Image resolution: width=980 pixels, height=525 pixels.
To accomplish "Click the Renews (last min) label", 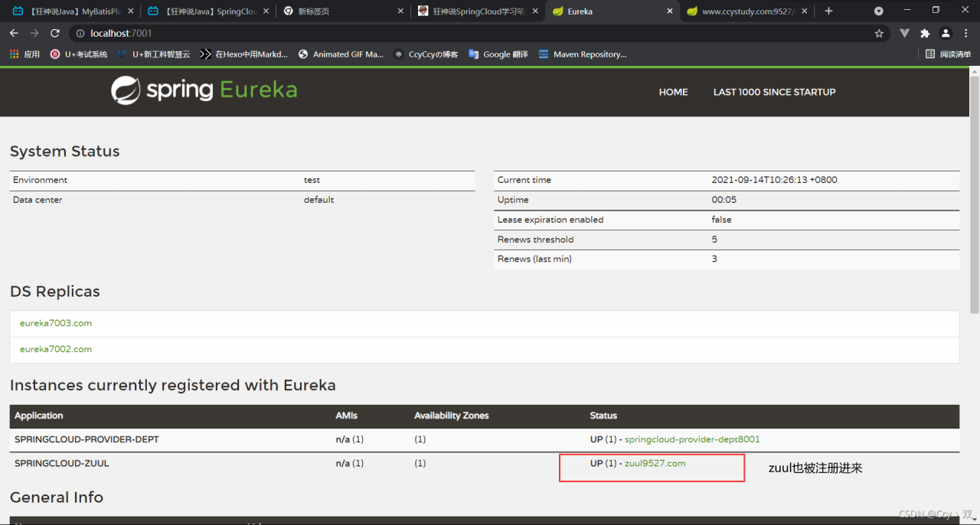I will (534, 259).
